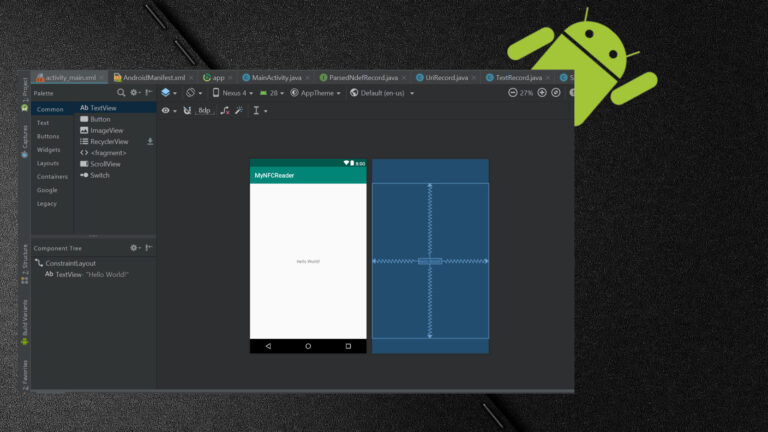Open the Nexus 4 device dropdown
Screen dimensions: 768x432
click(233, 93)
